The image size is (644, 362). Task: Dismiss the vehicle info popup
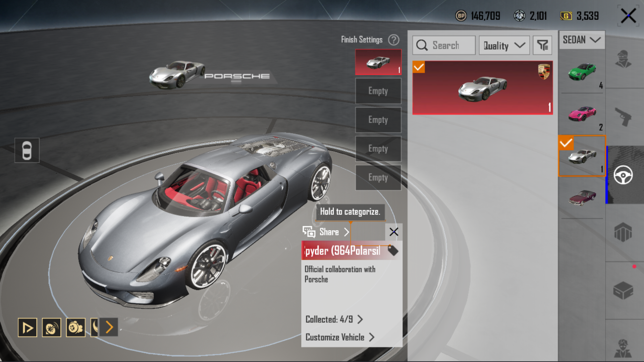(394, 232)
